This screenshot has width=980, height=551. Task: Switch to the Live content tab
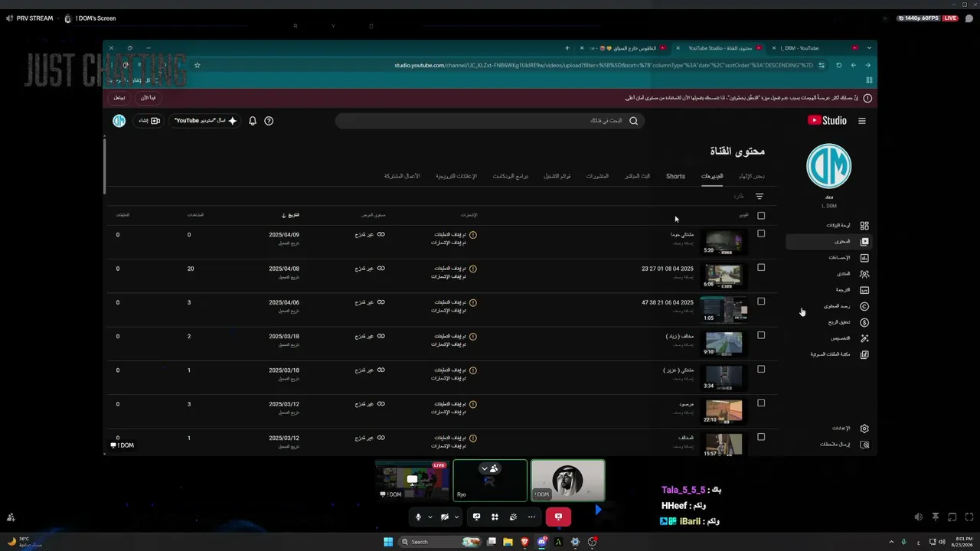(x=637, y=176)
